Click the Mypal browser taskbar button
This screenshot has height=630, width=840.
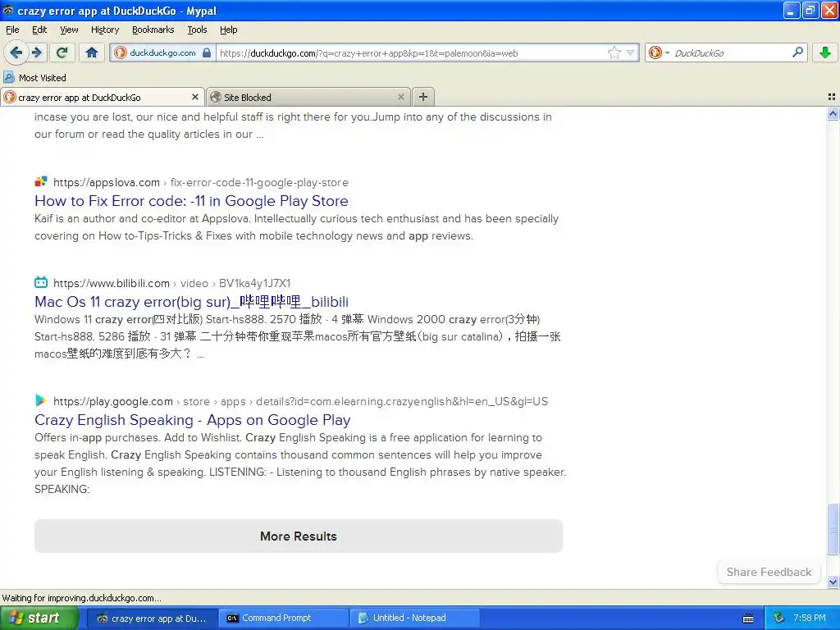click(152, 618)
